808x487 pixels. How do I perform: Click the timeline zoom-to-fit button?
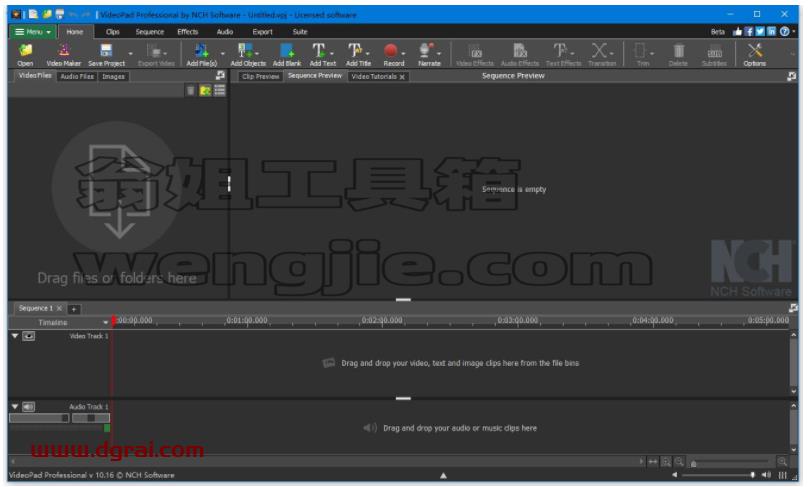click(653, 462)
